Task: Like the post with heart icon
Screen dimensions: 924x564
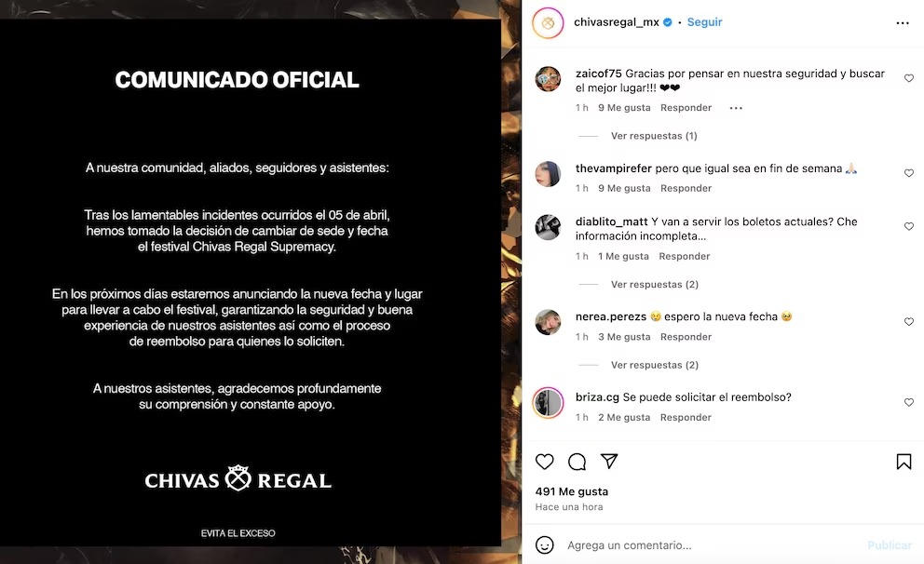Action: coord(545,462)
